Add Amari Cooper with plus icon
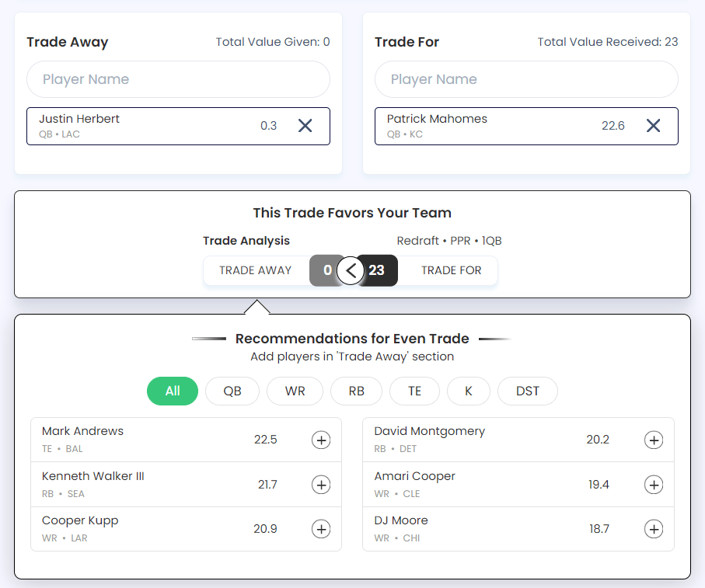The height and width of the screenshot is (588, 705). tap(654, 485)
